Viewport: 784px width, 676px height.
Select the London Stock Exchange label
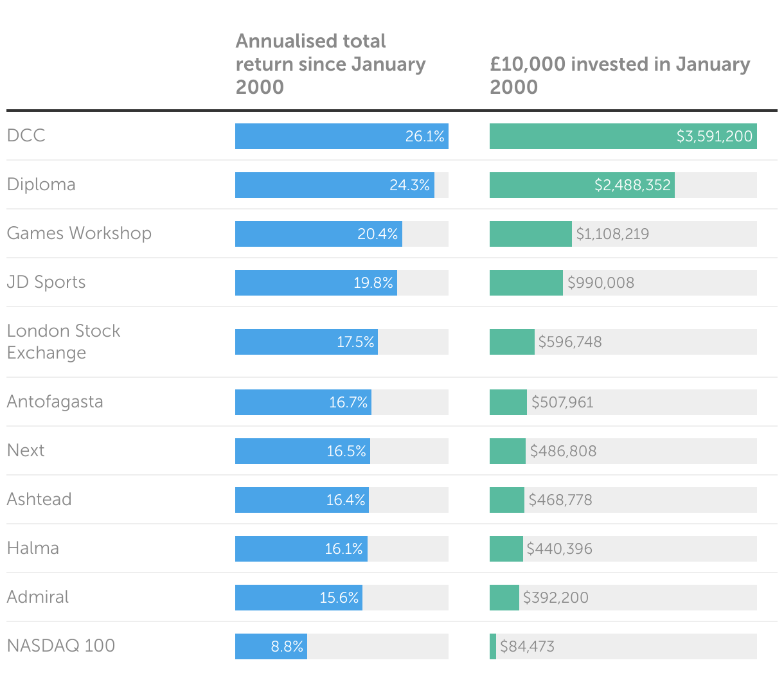point(64,341)
